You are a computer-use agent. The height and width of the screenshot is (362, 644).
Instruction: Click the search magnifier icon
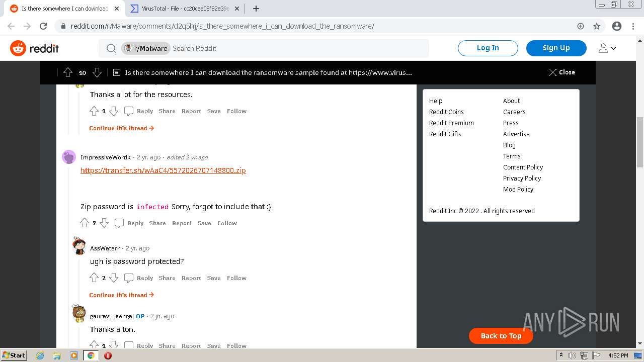pyautogui.click(x=111, y=48)
